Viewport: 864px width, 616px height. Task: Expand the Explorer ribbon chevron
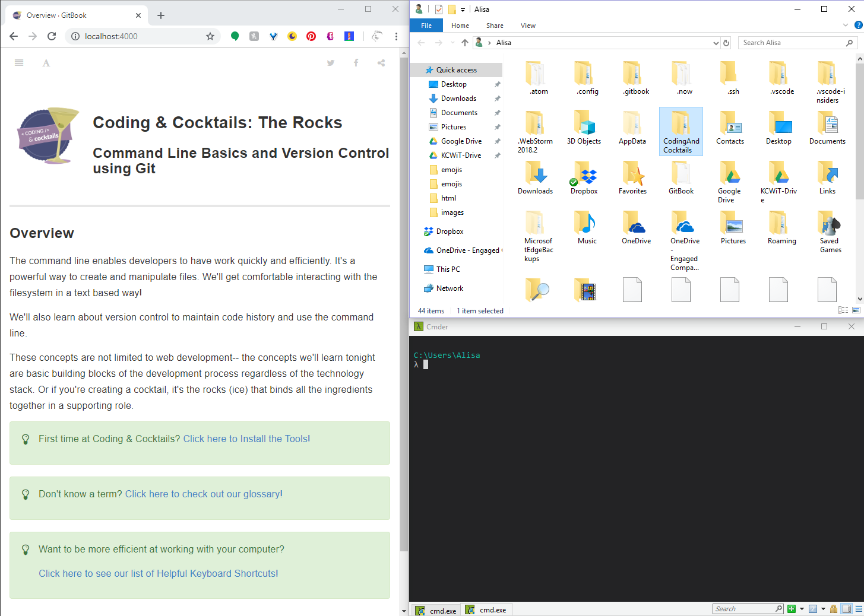click(846, 26)
